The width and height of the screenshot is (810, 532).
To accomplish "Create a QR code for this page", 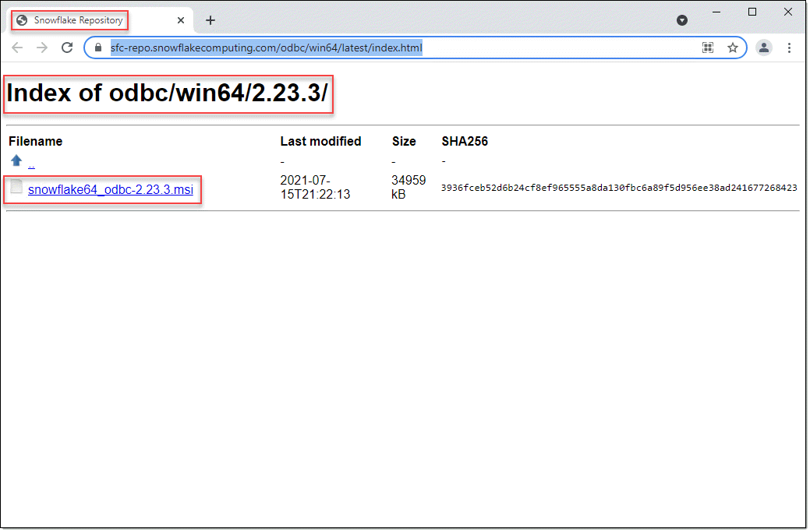I will [x=708, y=47].
